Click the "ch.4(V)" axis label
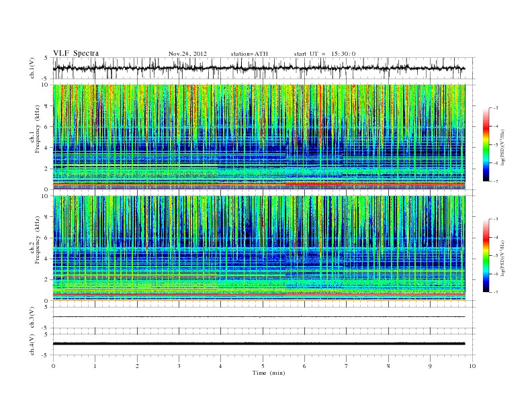The width and height of the screenshot is (532, 411). pos(32,345)
